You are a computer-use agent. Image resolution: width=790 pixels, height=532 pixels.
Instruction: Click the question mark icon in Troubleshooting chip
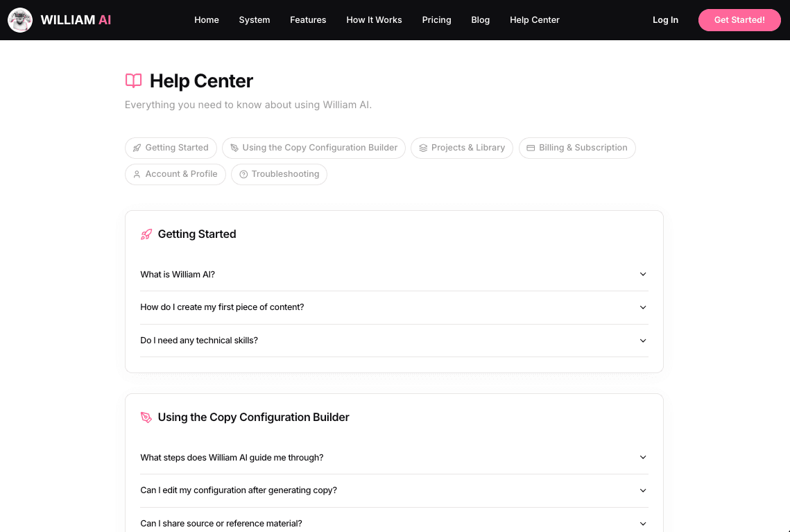coord(243,174)
